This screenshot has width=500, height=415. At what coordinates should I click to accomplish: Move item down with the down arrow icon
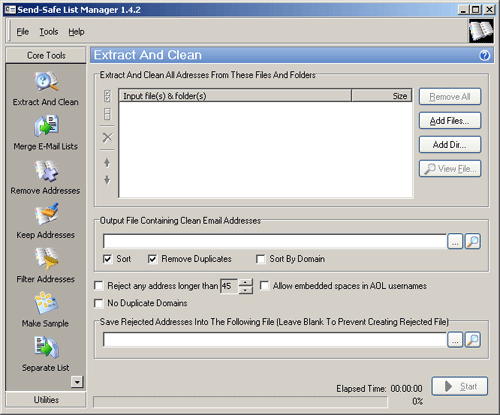(x=107, y=180)
